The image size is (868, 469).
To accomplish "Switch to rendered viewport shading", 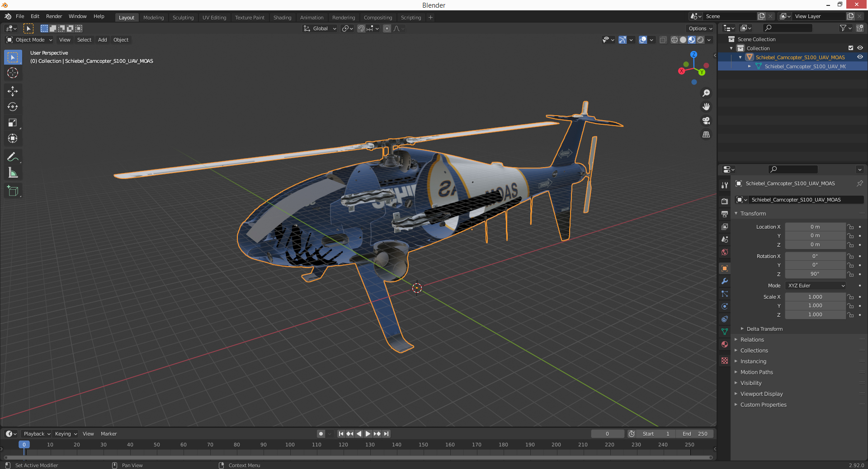I will [700, 40].
